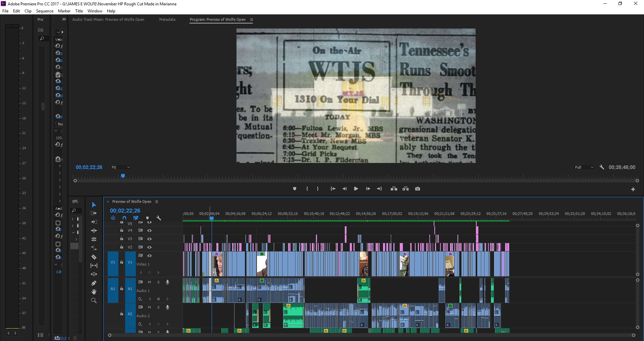
Task: Open the Sequence menu
Action: tap(45, 11)
